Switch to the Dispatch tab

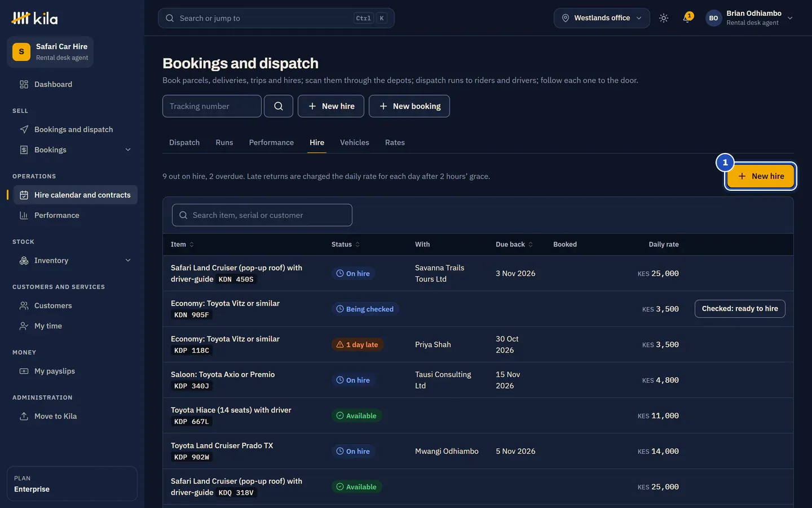pyautogui.click(x=184, y=142)
